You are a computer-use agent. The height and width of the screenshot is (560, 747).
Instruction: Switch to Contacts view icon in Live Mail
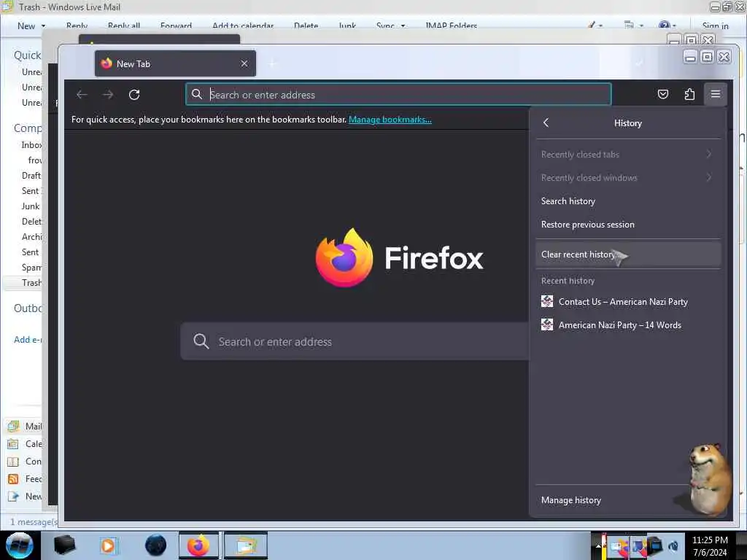pyautogui.click(x=13, y=462)
